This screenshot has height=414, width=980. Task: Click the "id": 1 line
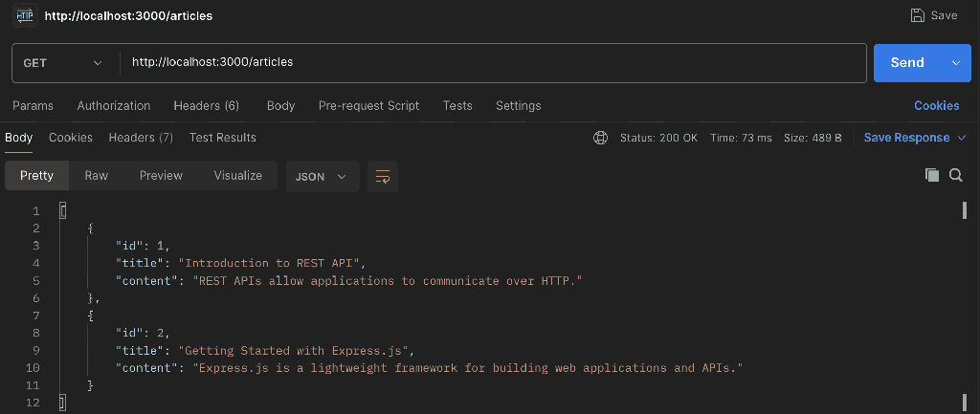coord(143,246)
